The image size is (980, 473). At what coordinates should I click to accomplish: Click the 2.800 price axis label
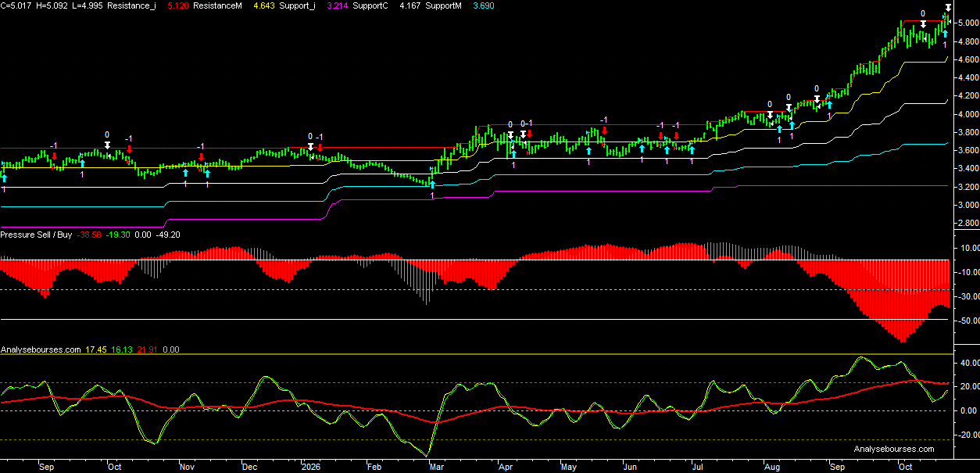tap(967, 224)
